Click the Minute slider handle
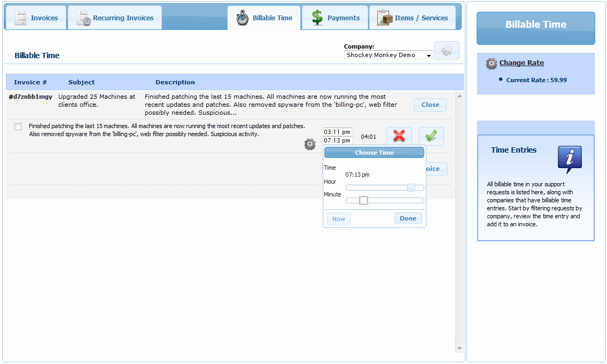 (x=364, y=201)
